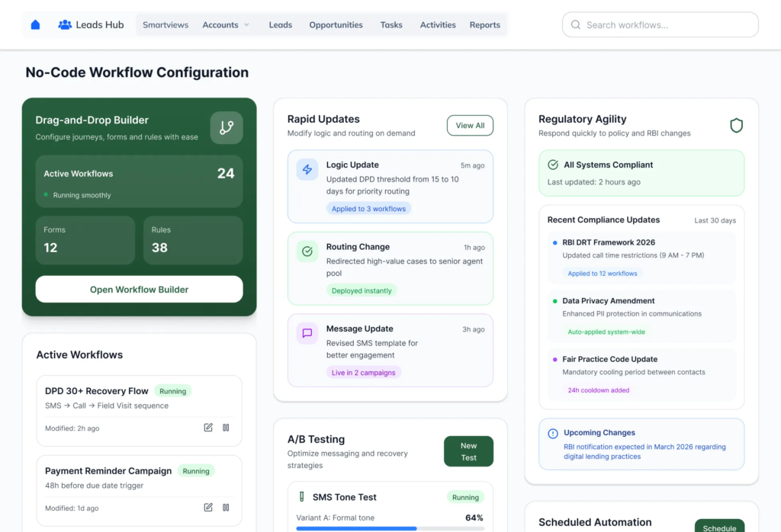Click the 24h cooldown added tag
Screen dimensions: 781x532
tap(598, 390)
